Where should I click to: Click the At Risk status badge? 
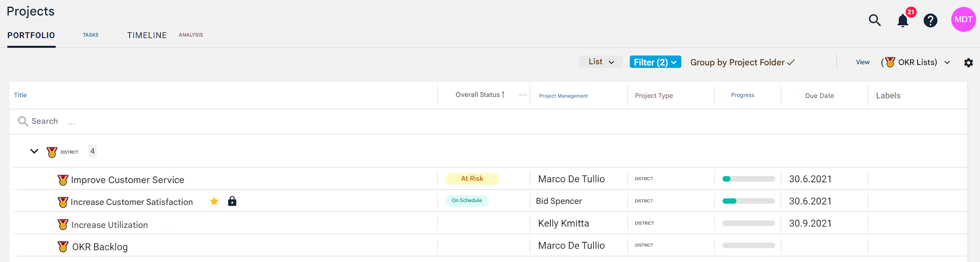pos(472,179)
